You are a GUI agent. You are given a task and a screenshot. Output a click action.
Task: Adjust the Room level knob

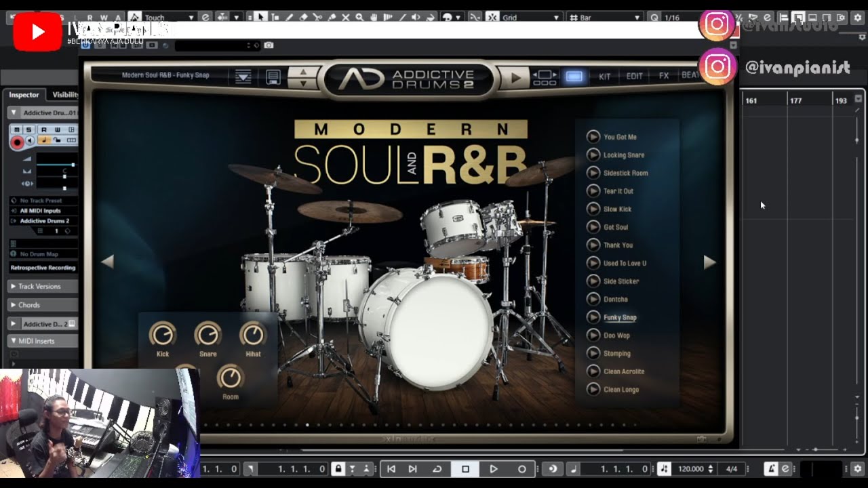coord(230,378)
